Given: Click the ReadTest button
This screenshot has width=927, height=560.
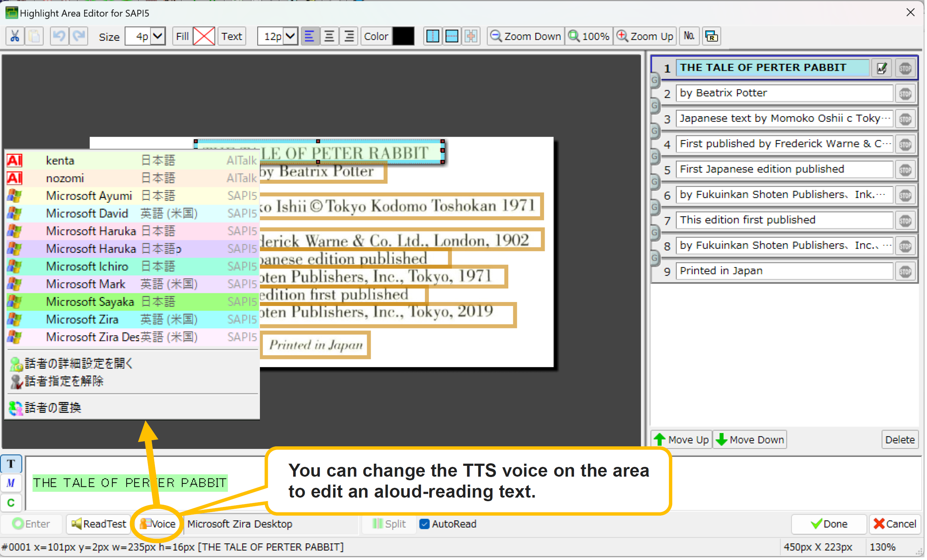Looking at the screenshot, I should pos(99,524).
